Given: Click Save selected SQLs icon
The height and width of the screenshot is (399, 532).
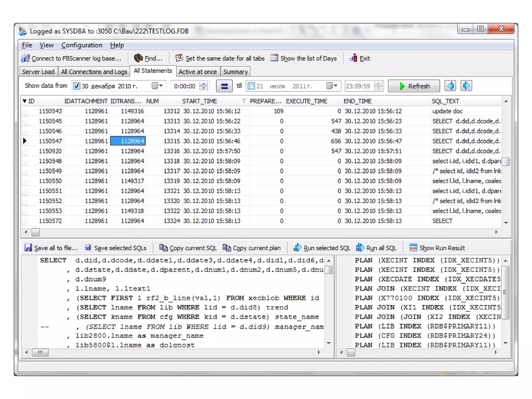Looking at the screenshot, I should coord(88,248).
